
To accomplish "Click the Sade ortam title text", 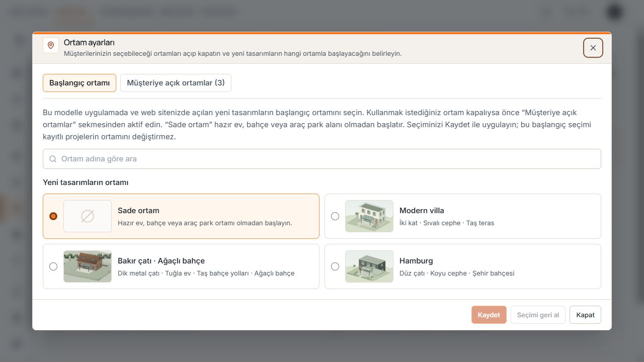I will coord(138,211).
